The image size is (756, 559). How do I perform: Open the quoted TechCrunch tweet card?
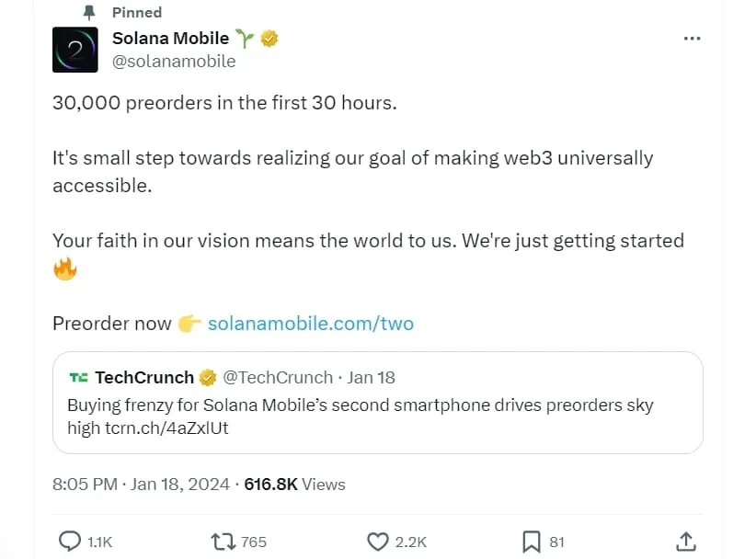click(377, 403)
